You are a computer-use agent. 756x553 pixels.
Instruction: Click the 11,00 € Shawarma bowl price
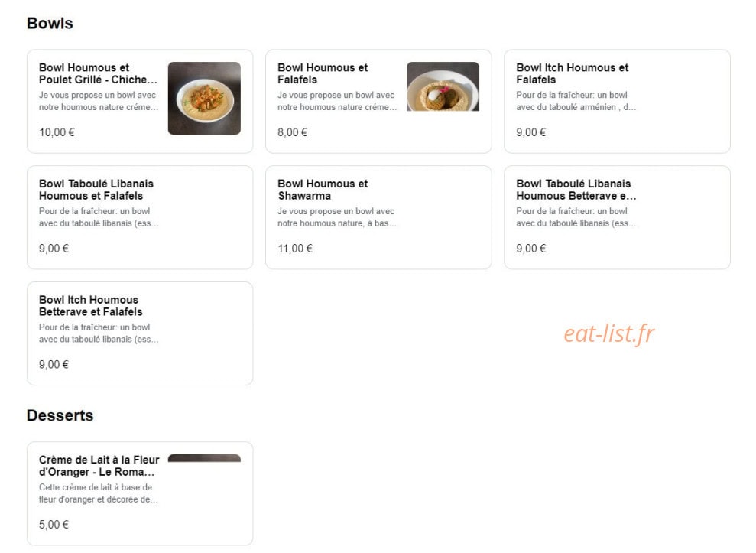295,249
